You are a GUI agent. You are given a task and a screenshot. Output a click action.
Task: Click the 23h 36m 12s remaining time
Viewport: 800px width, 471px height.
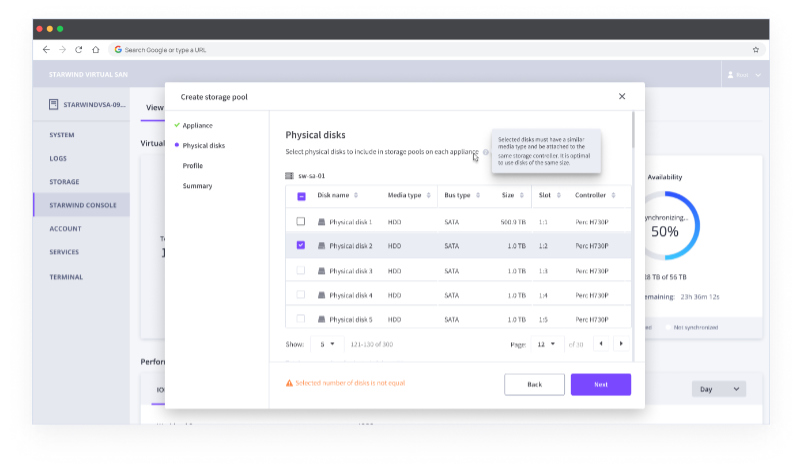pyautogui.click(x=699, y=296)
